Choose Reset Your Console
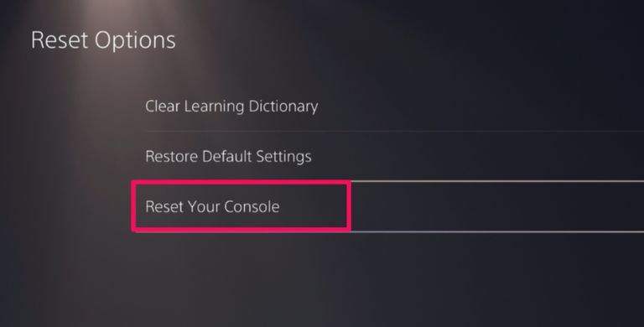The height and width of the screenshot is (327, 644). (387, 206)
